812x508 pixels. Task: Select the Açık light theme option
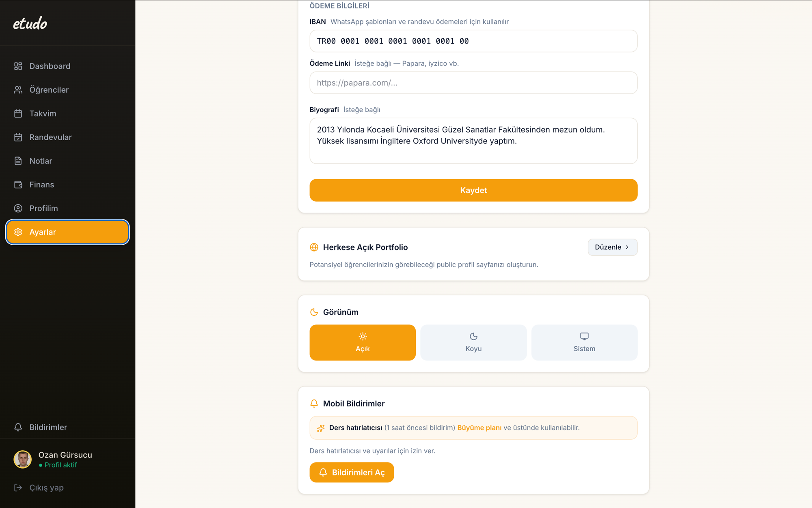pos(363,342)
